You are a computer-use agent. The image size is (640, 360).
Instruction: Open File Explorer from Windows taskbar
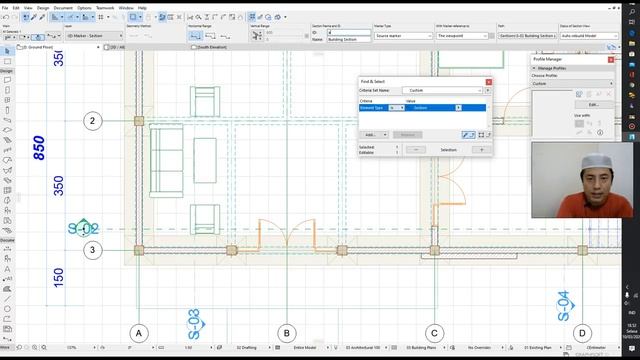point(632,43)
